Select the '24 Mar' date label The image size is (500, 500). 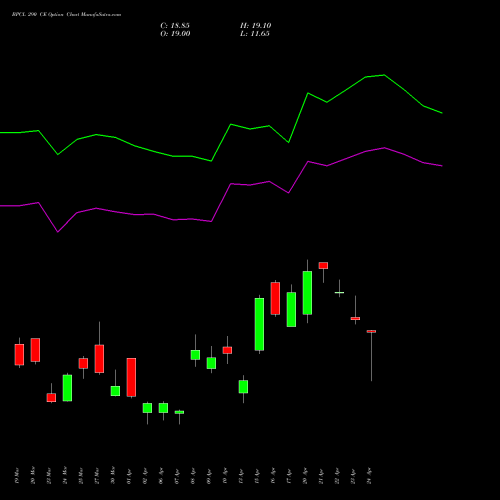click(x=65, y=476)
